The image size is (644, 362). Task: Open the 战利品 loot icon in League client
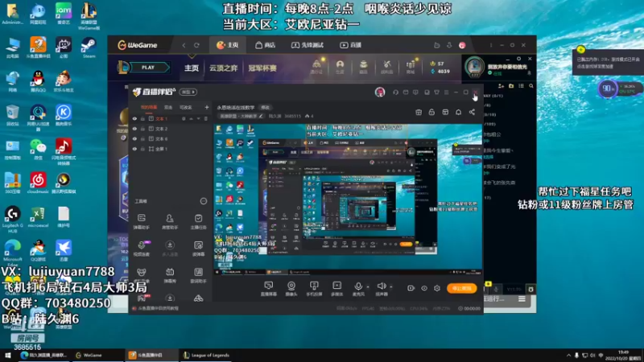click(387, 67)
